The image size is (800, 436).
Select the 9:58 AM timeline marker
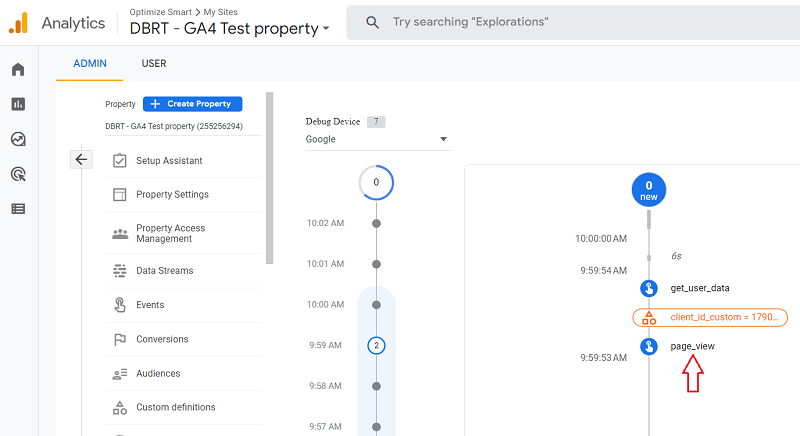[x=377, y=387]
